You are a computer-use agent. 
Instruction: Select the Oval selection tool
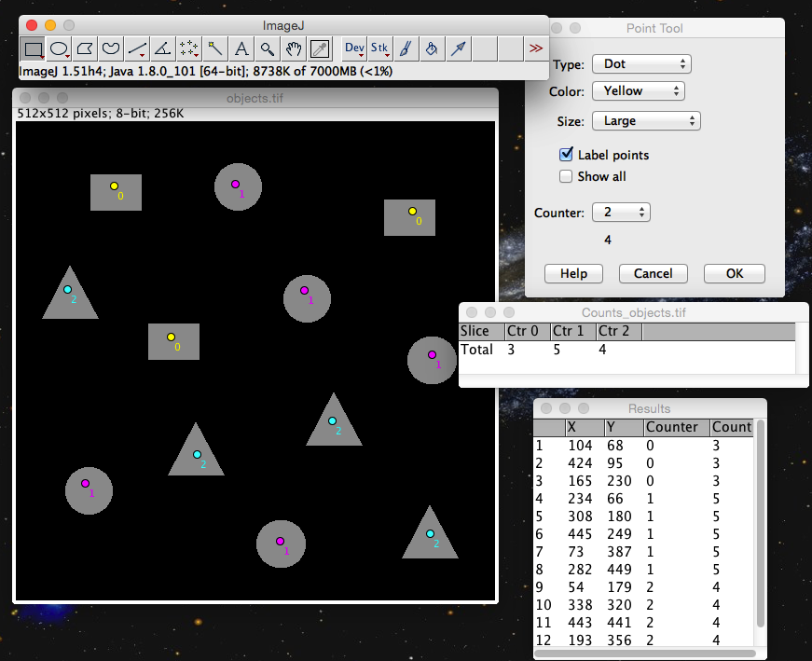pos(60,48)
